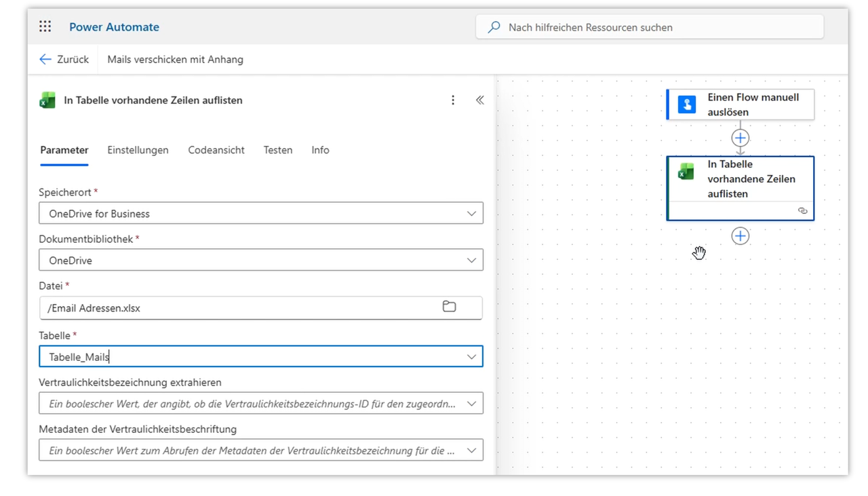868x496 pixels.
Task: Switch to the Testen tab
Action: tap(278, 150)
